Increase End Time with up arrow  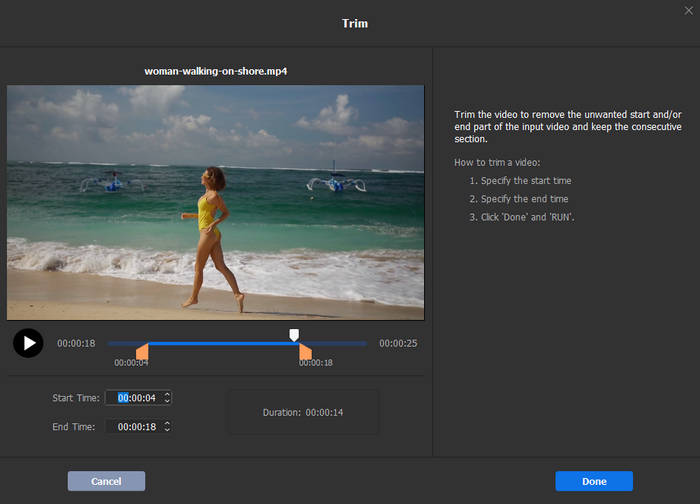(167, 424)
